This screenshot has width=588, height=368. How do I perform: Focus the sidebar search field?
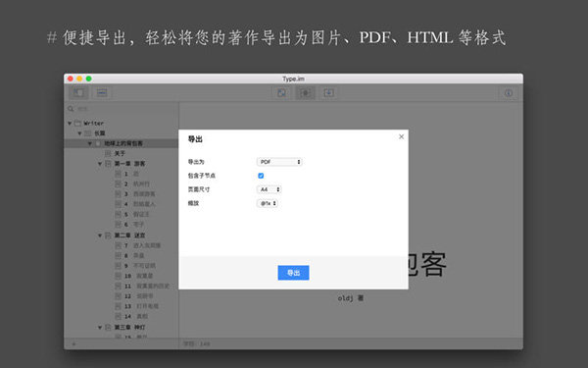point(122,109)
